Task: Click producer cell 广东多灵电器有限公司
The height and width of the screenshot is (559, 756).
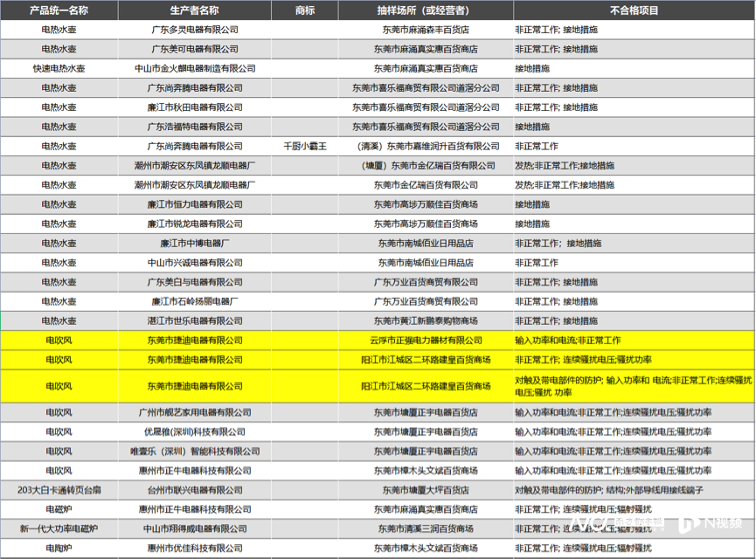Action: point(195,30)
